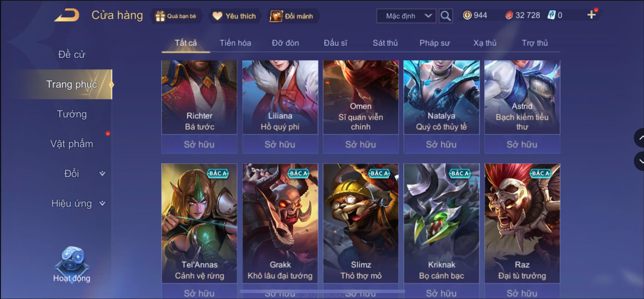This screenshot has height=299, width=644.
Task: Tap the golden back arrow icon
Action: (67, 15)
